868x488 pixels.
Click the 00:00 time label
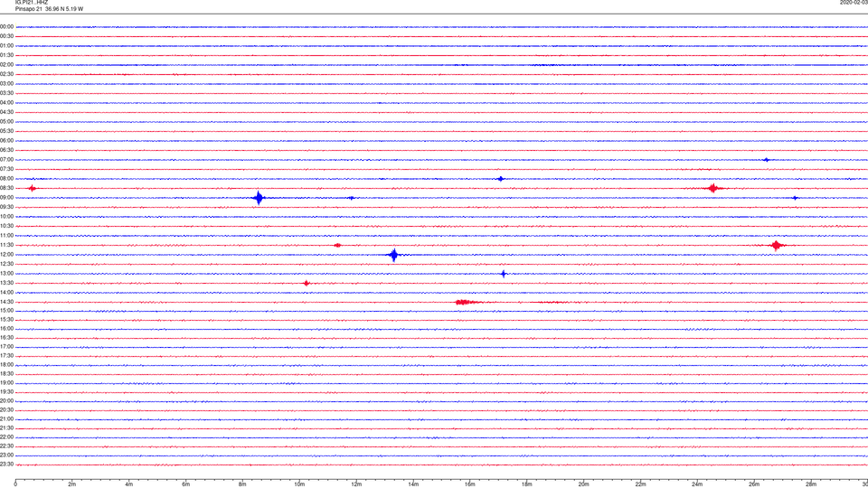6,26
